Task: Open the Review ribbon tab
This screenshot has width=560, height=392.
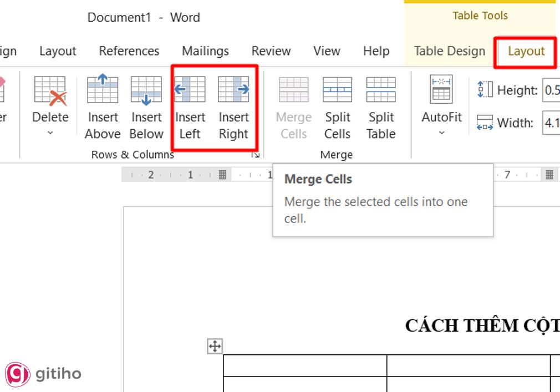Action: point(271,50)
